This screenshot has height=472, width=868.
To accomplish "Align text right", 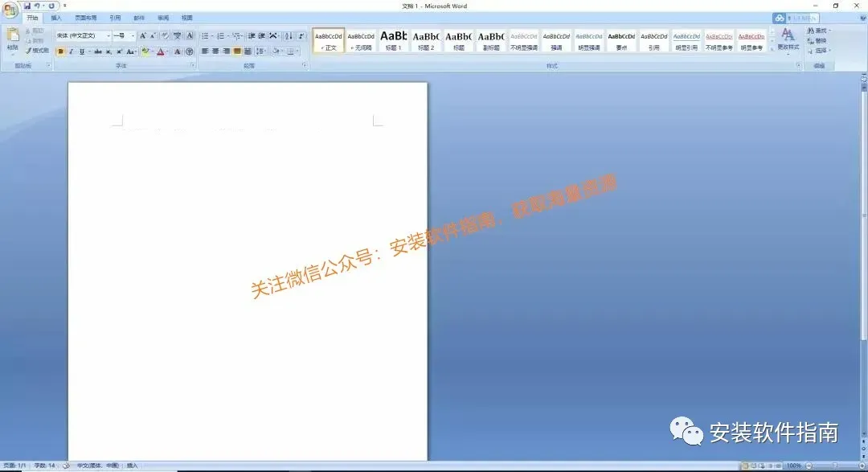I will (226, 51).
